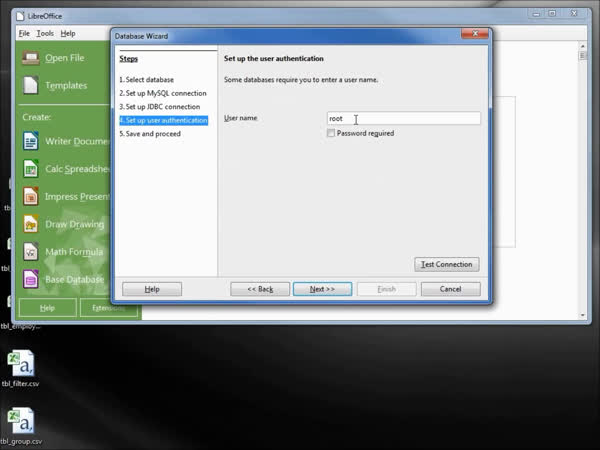The width and height of the screenshot is (600, 450).
Task: Click the Writer Document icon
Action: click(30, 142)
